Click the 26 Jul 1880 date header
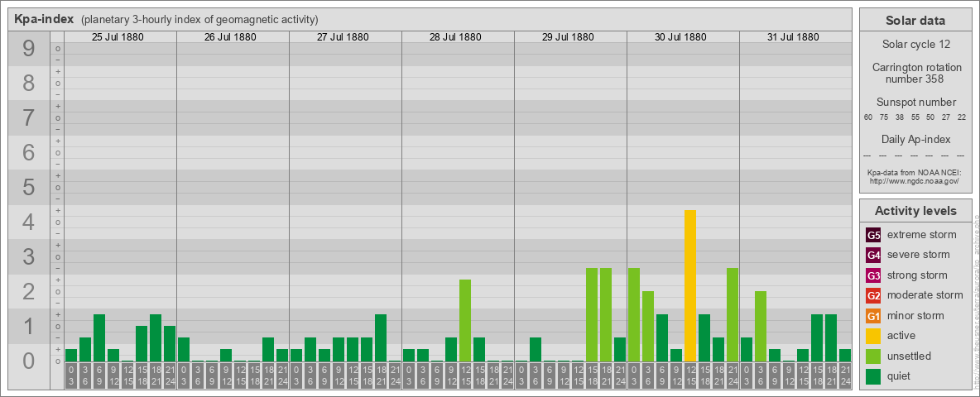980x397 pixels. point(230,37)
